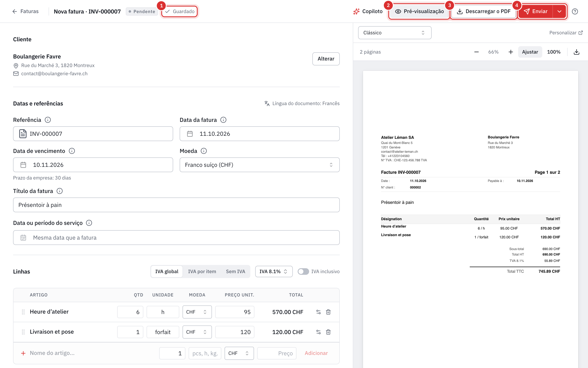This screenshot has width=588, height=368.
Task: Delete the Livraison et pose line
Action: (x=328, y=332)
